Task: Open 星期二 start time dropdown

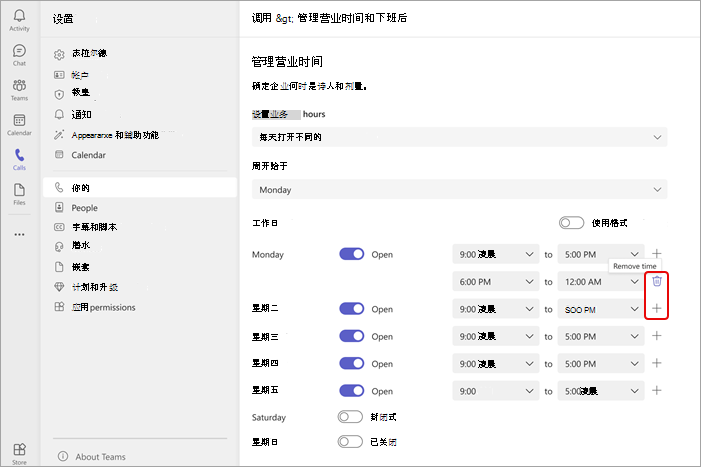Action: pyautogui.click(x=496, y=309)
